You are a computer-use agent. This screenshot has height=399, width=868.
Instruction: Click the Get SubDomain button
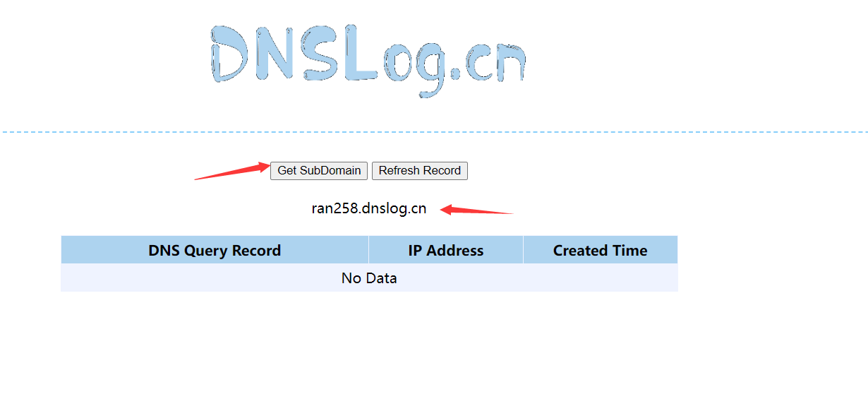pos(319,170)
